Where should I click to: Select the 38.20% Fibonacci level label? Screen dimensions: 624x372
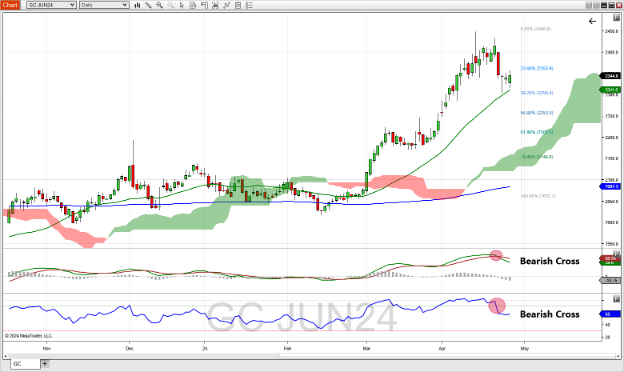[537, 93]
